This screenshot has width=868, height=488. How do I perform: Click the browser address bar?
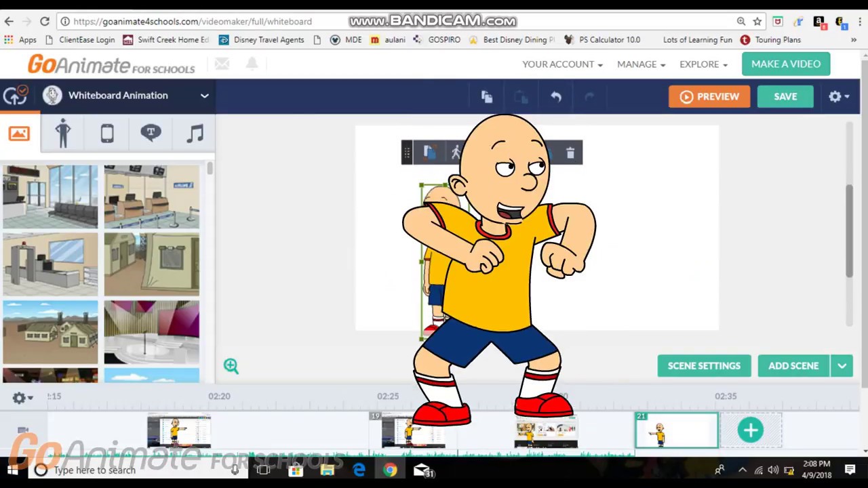pos(400,22)
